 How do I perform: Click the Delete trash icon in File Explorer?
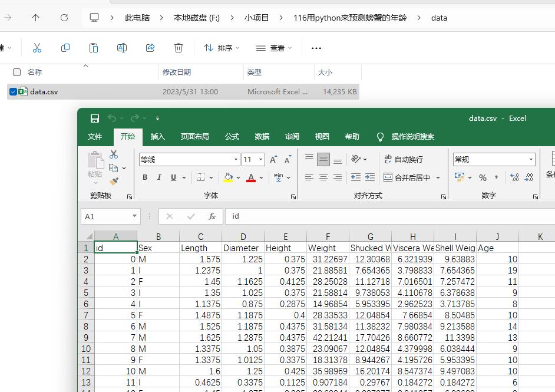click(179, 48)
